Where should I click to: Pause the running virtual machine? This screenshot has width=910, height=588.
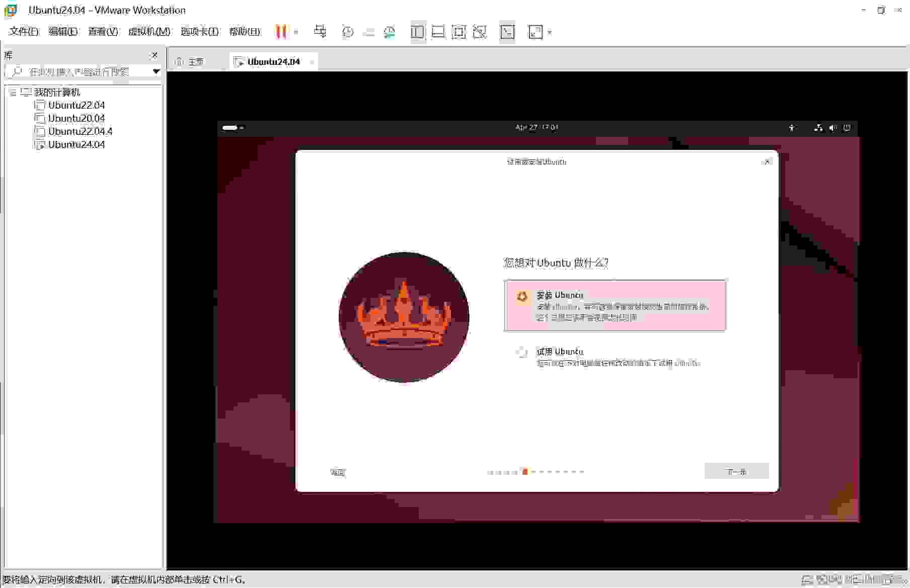281,32
